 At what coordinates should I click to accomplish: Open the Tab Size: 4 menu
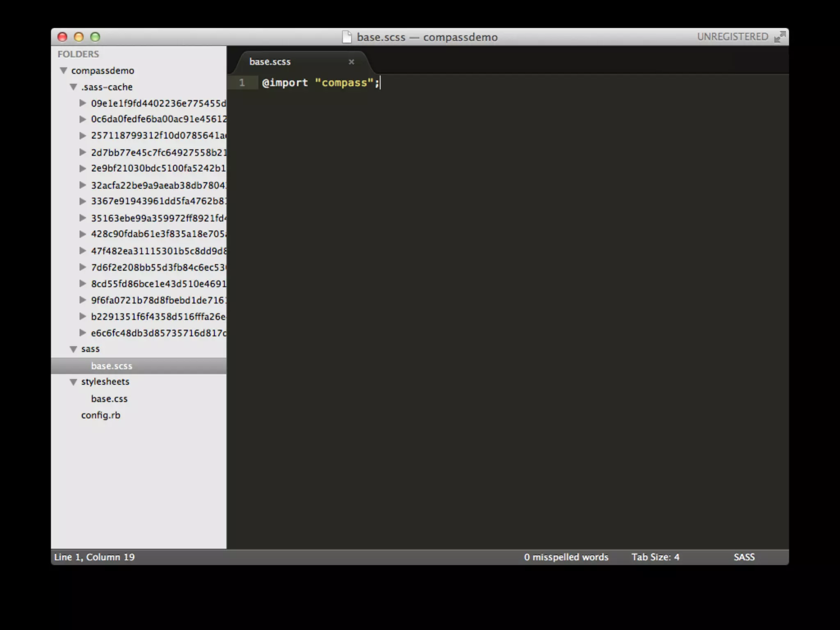655,557
